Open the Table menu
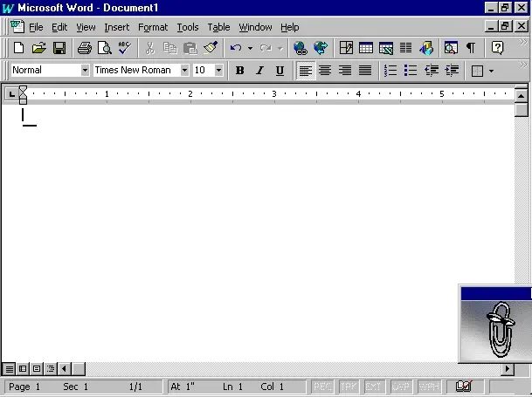Screen dimensions: 532x397 218,27
